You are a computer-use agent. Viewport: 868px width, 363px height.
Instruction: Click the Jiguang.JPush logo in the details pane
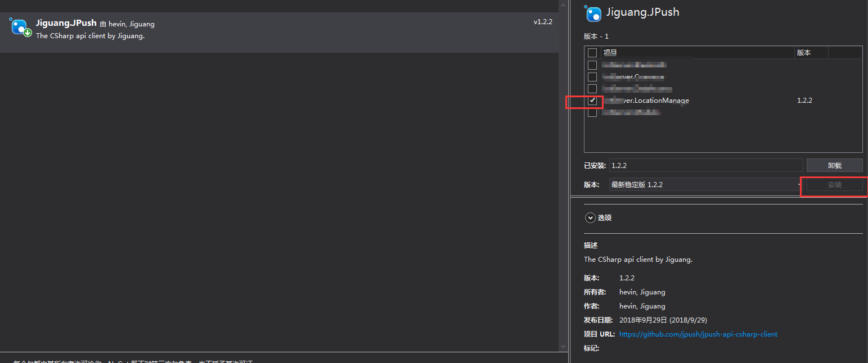coord(593,13)
